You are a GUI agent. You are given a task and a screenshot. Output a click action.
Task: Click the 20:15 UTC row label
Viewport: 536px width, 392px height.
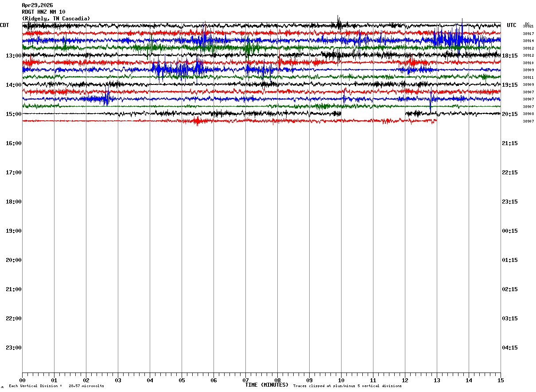tap(510, 114)
